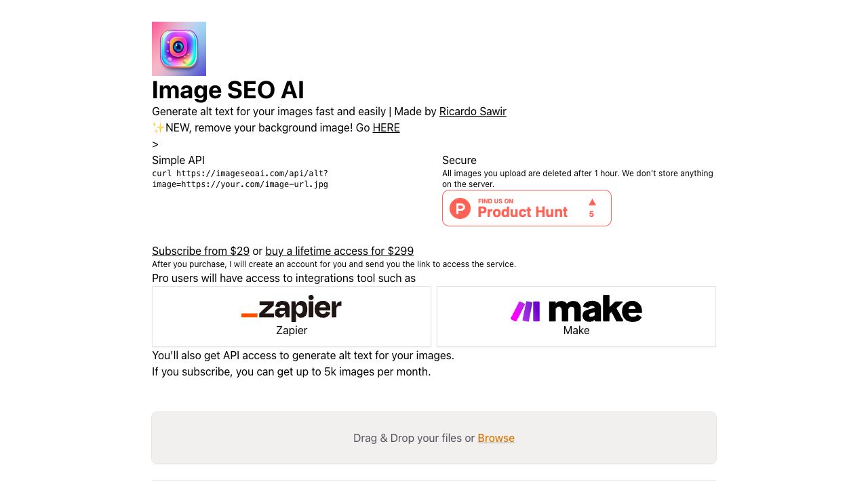The image size is (868, 488).
Task: Open the Ricardo Sawir link
Action: click(x=473, y=111)
